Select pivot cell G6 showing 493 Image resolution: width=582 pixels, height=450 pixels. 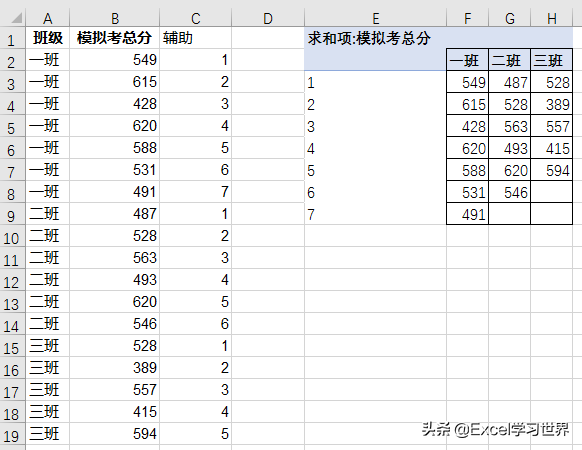(510, 149)
